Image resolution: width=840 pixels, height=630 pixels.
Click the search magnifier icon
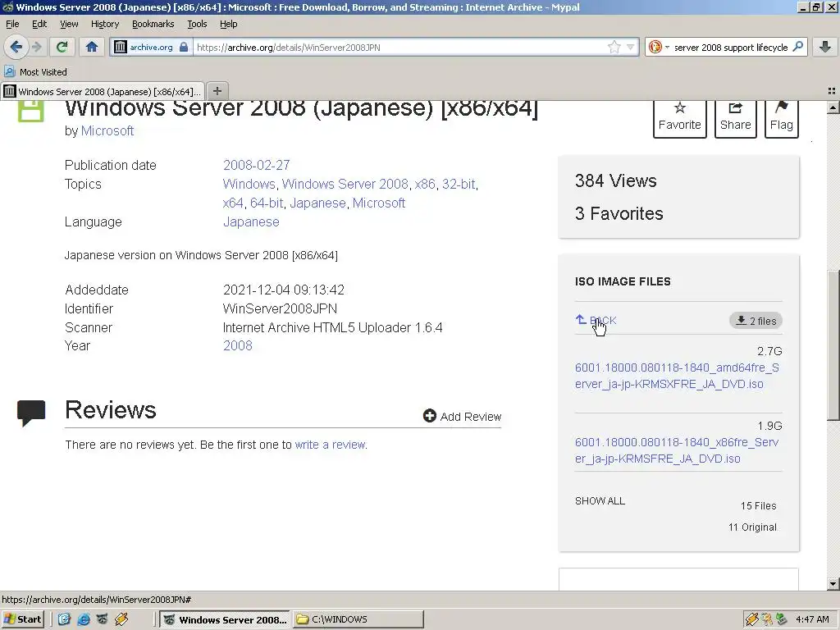[797, 47]
